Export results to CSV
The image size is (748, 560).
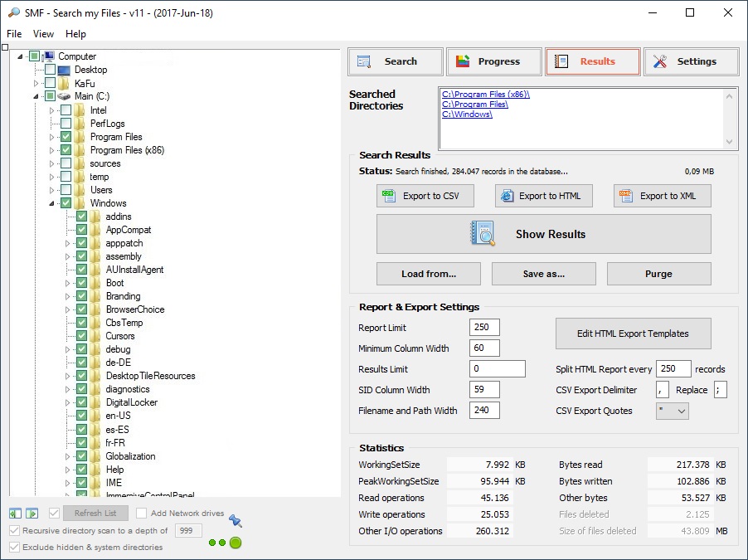click(x=426, y=196)
